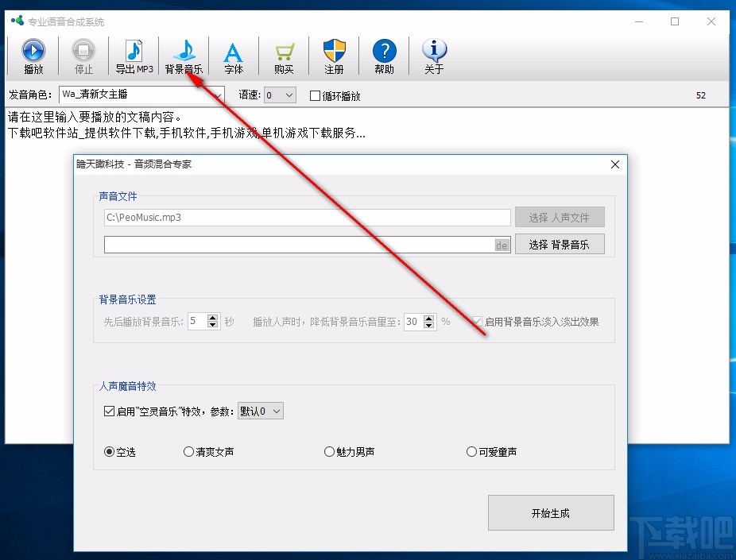Close the 专业语音合成系统 main window

click(711, 21)
